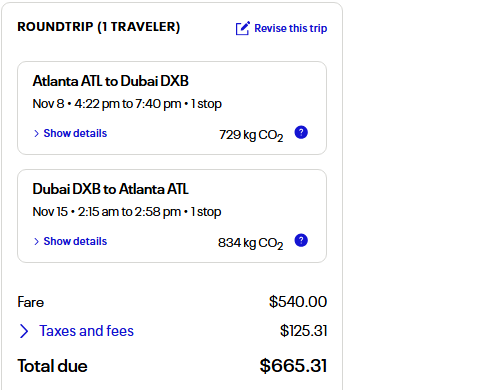
Task: Expand the Dubai to Atlanta chevron arrow
Action: coord(36,241)
